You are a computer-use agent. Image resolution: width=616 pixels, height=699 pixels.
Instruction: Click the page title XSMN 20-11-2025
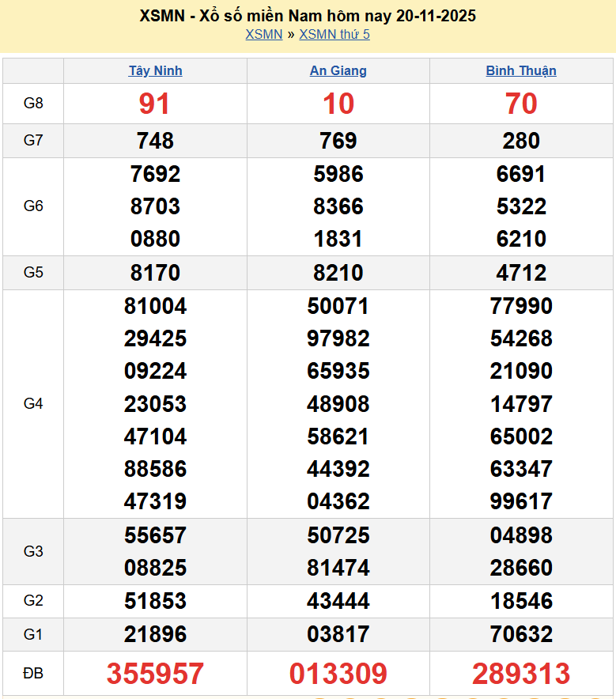(x=308, y=16)
